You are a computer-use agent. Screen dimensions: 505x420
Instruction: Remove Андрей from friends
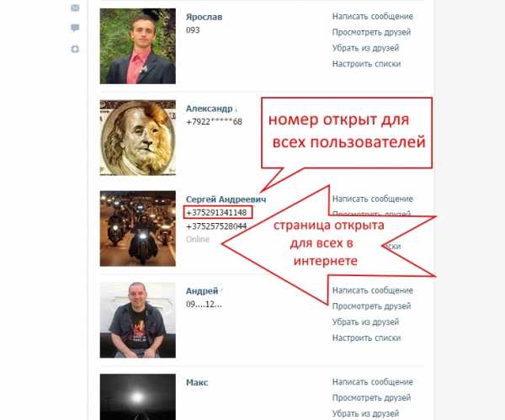[365, 322]
